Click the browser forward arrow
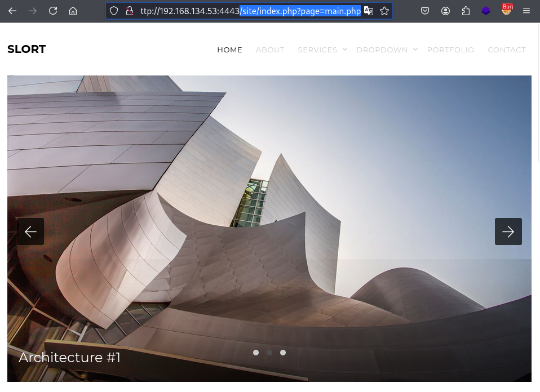This screenshot has height=392, width=540. tap(33, 11)
